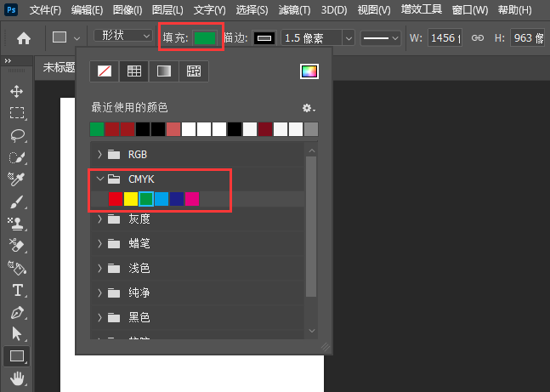
Task: Select the Quick Selection tool
Action: click(17, 157)
